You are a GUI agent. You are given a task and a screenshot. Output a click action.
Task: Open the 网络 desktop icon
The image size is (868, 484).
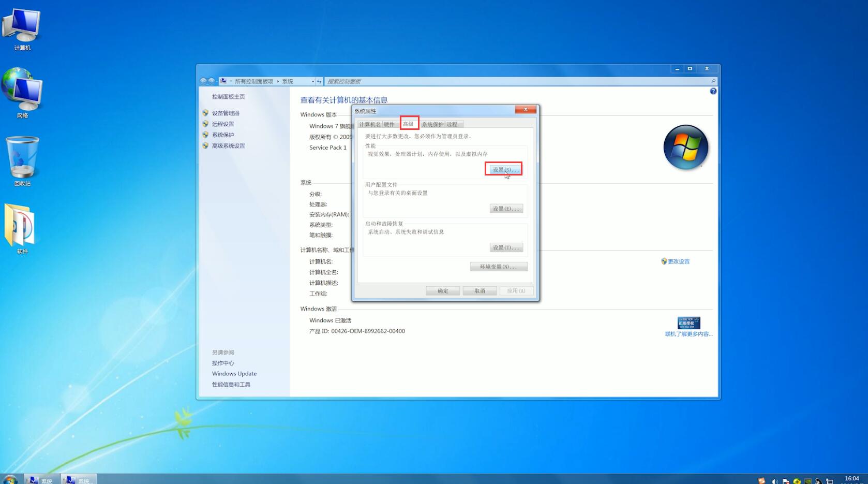(x=22, y=93)
